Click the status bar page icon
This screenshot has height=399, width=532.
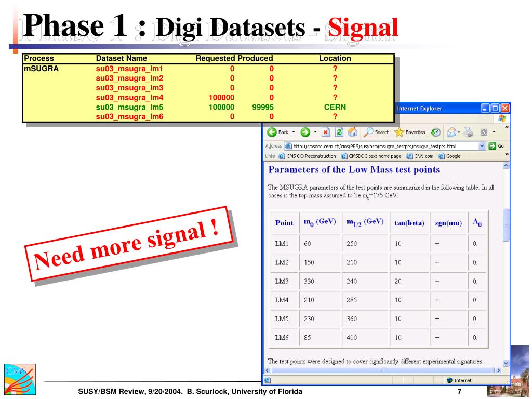pos(268,380)
